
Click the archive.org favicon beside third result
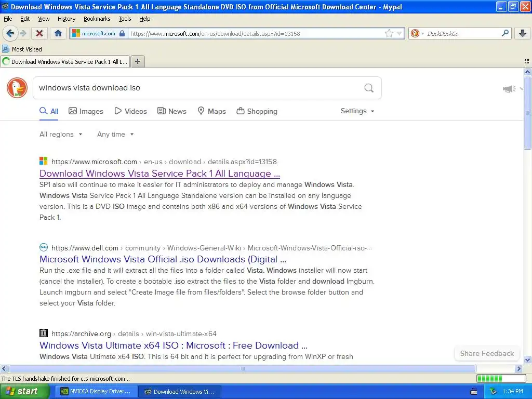[44, 333]
